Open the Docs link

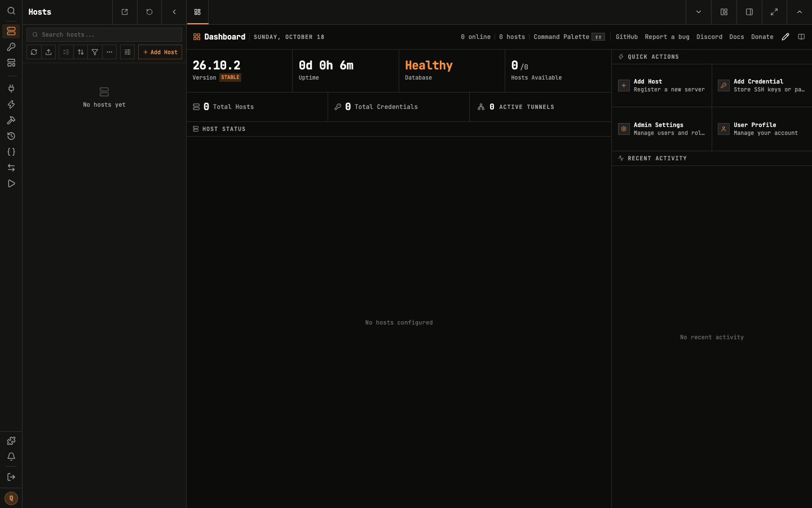736,37
